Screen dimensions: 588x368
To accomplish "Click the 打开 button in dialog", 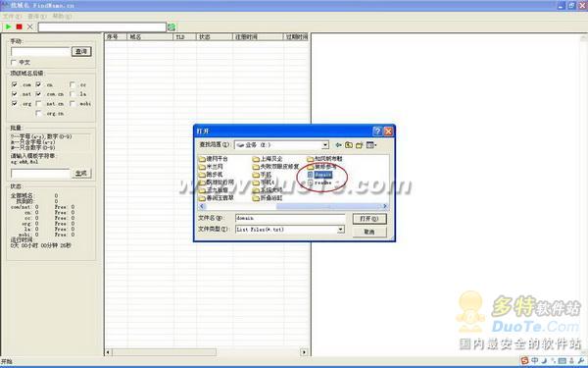I will click(369, 219).
